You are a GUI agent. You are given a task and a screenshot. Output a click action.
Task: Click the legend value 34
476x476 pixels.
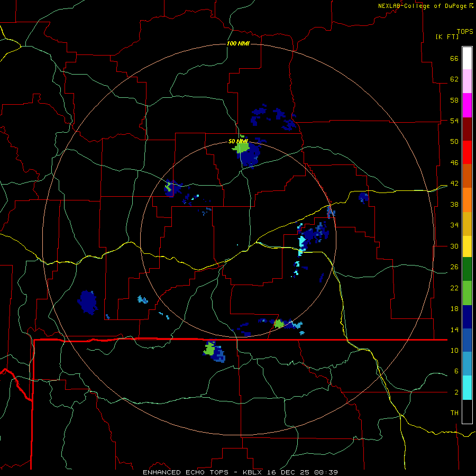tap(454, 225)
